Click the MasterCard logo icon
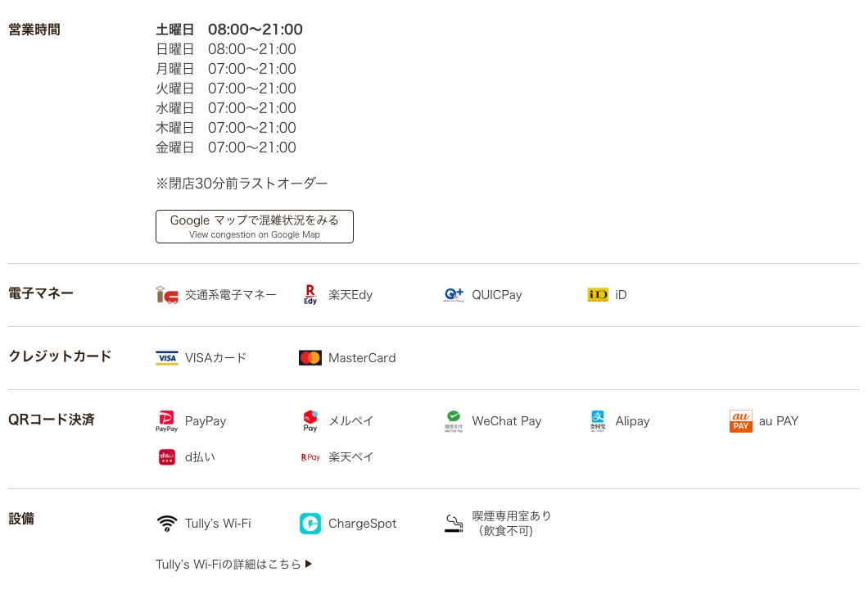This screenshot has height=590, width=868. point(310,358)
